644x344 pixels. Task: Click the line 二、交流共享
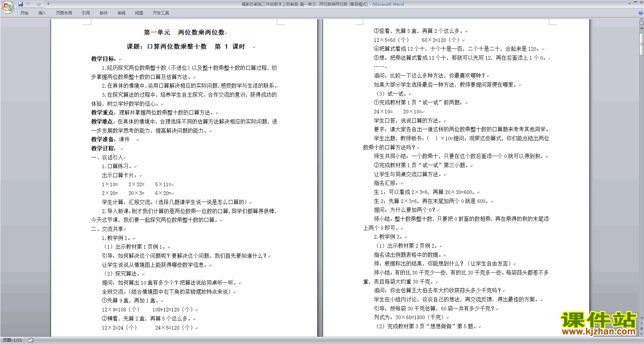pos(107,229)
